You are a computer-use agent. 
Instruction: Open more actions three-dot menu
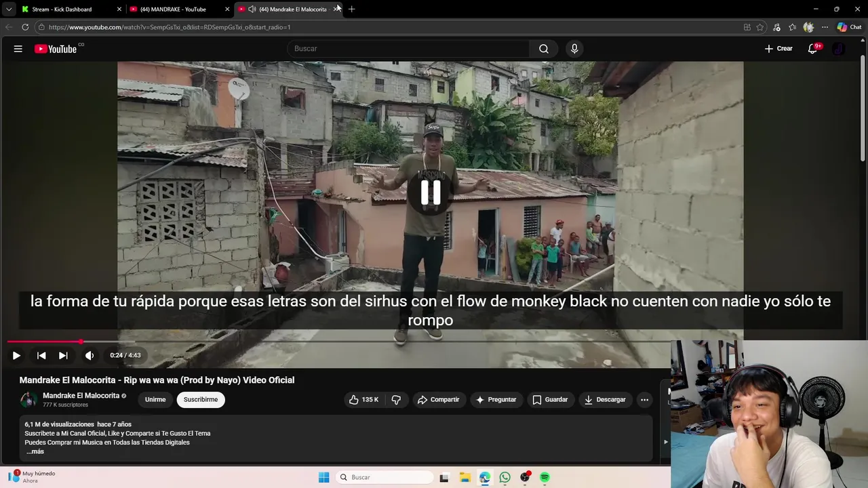pyautogui.click(x=644, y=400)
